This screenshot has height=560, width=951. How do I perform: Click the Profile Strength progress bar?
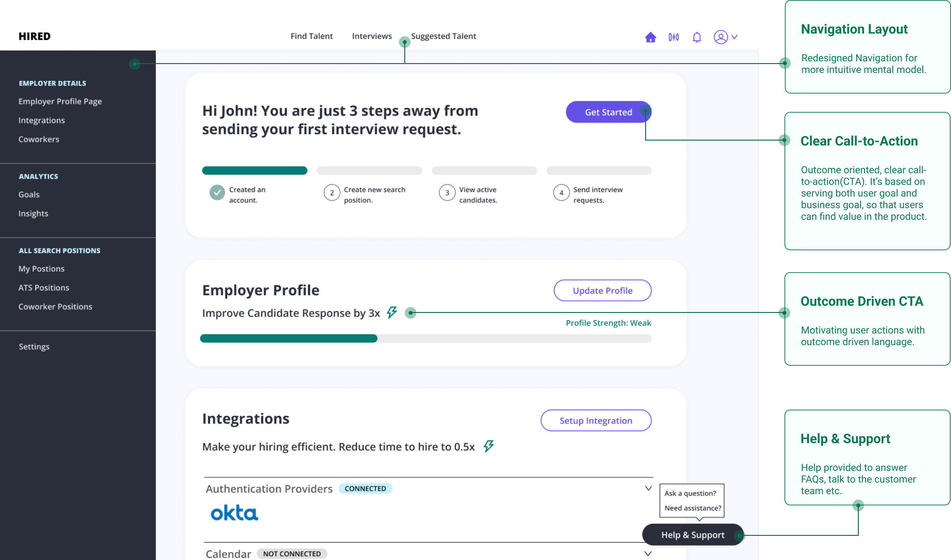coord(425,338)
